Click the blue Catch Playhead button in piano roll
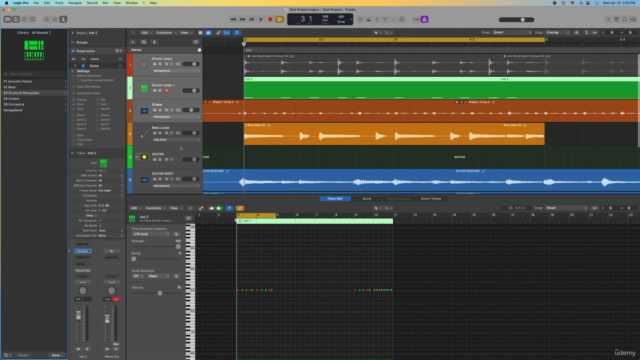Viewport: 640px width, 360px height. tap(229, 208)
